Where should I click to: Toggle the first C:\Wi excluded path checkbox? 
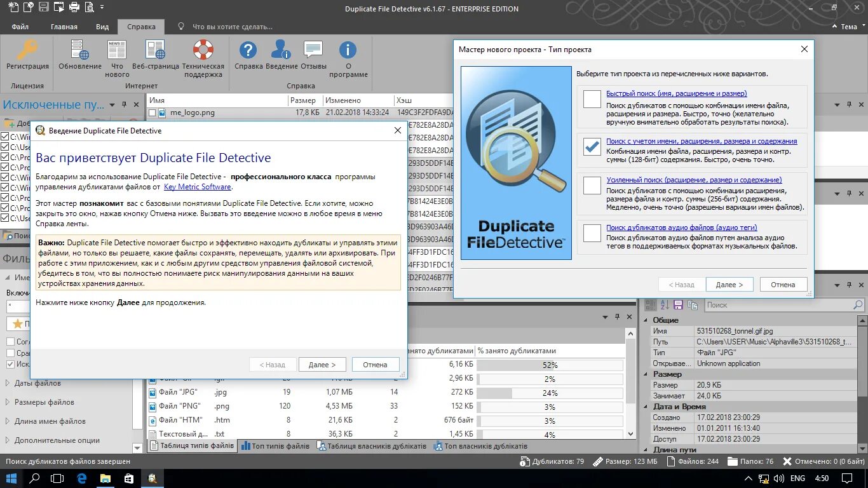pyautogui.click(x=5, y=137)
